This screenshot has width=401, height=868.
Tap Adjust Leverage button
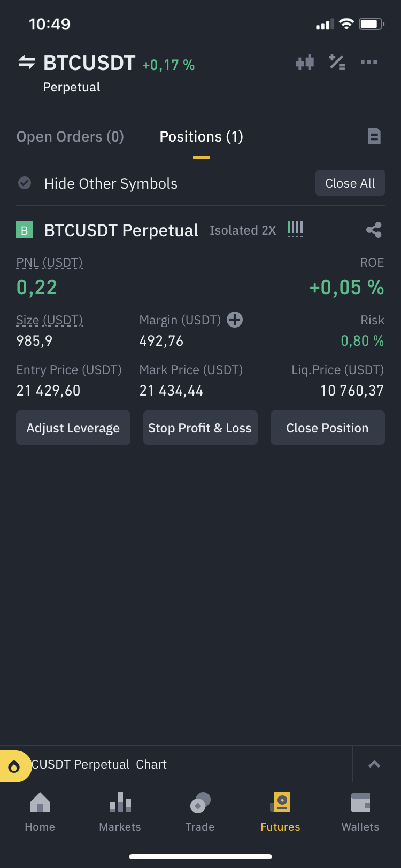click(x=73, y=428)
